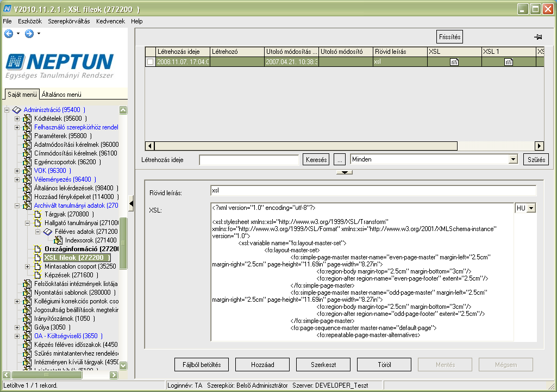
Task: Click the Adminisztráció book icon
Action: coord(17,110)
